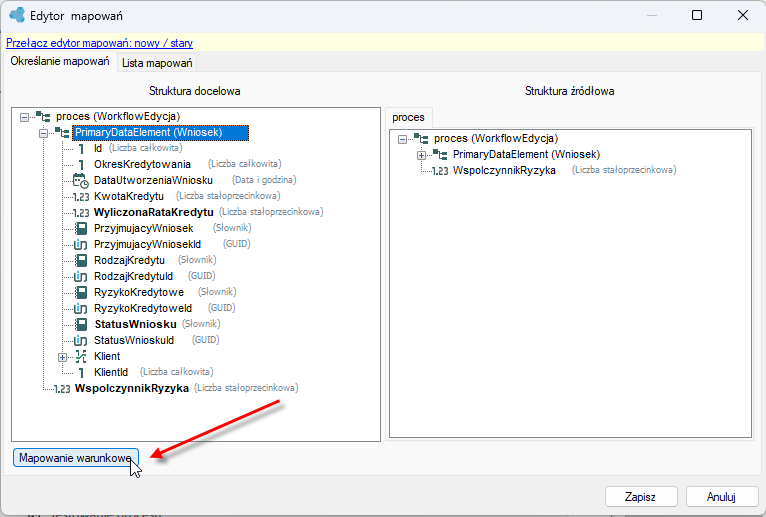Select OkresKredytowania in the target tree
The width and height of the screenshot is (766, 517).
(142, 164)
